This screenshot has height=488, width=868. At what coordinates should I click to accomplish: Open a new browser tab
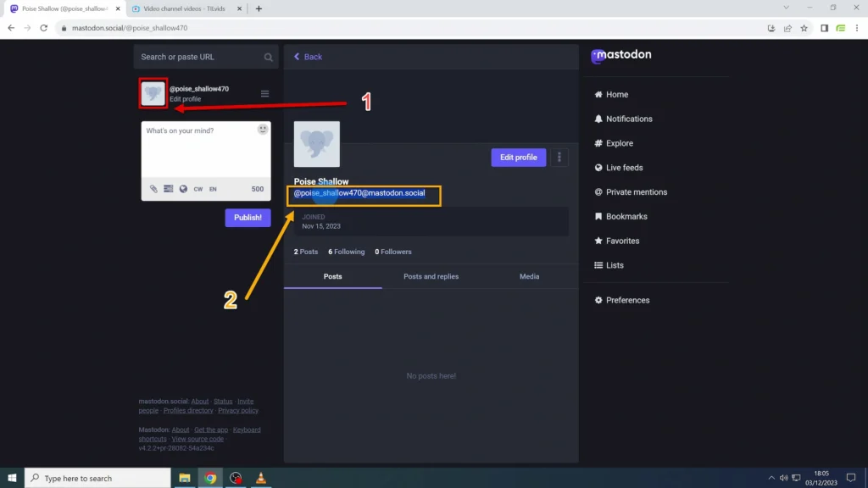tap(259, 8)
